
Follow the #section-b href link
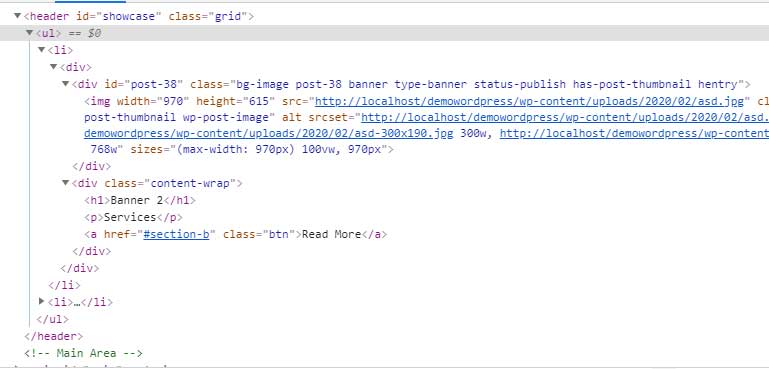click(176, 234)
